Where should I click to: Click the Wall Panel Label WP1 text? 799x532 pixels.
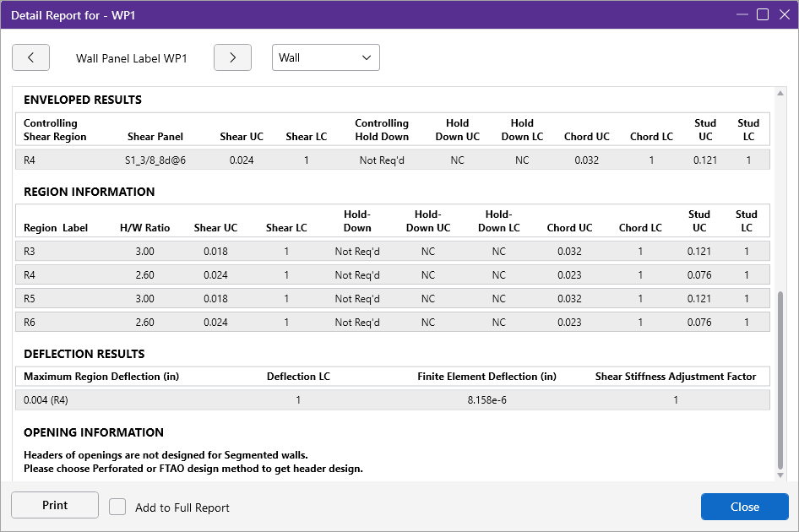(131, 58)
